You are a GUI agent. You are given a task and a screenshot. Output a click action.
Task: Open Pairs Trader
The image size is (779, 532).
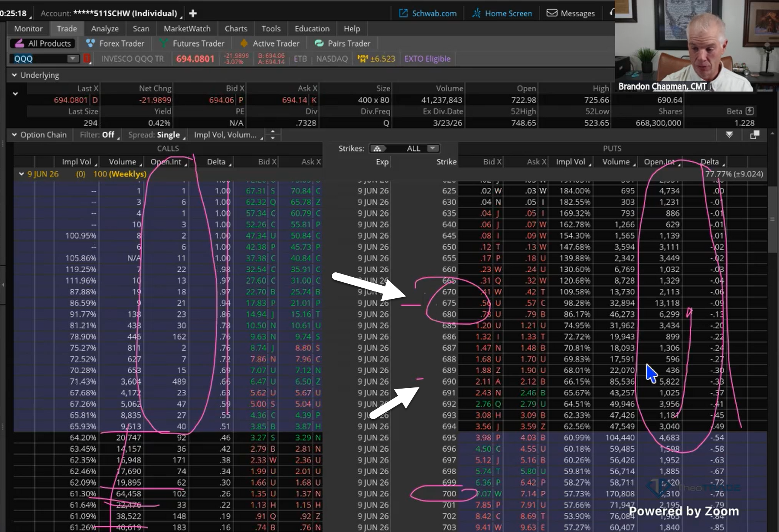pyautogui.click(x=343, y=44)
